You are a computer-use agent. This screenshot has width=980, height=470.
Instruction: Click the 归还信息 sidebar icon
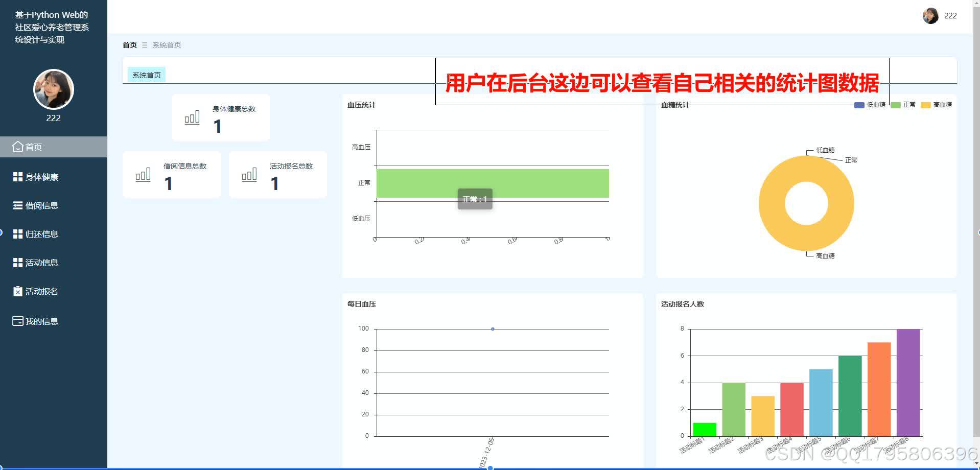17,234
